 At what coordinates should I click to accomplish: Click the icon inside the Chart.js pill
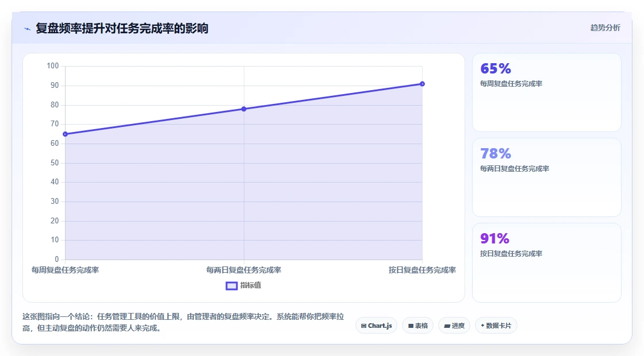click(x=363, y=326)
